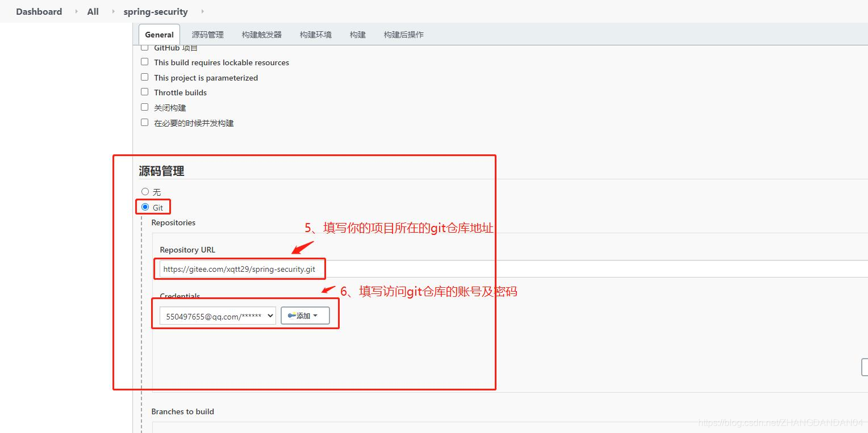The width and height of the screenshot is (868, 433).
Task: Click the 源码管理 section heading
Action: 161,171
